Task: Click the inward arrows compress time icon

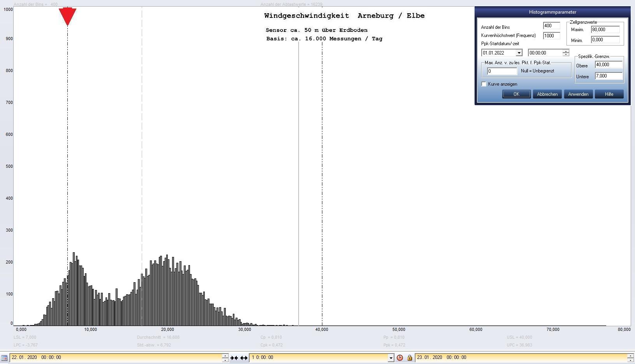Action: pyautogui.click(x=234, y=358)
